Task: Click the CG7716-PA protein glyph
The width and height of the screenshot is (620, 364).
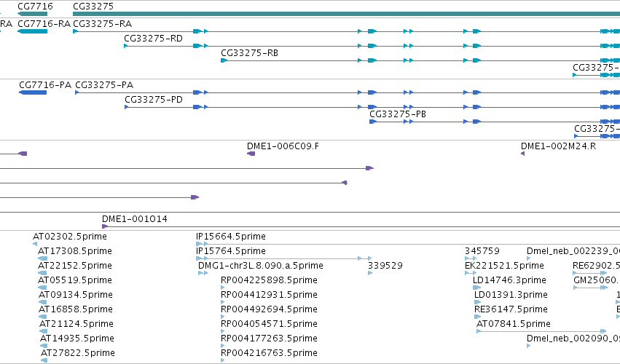Action: (x=33, y=92)
